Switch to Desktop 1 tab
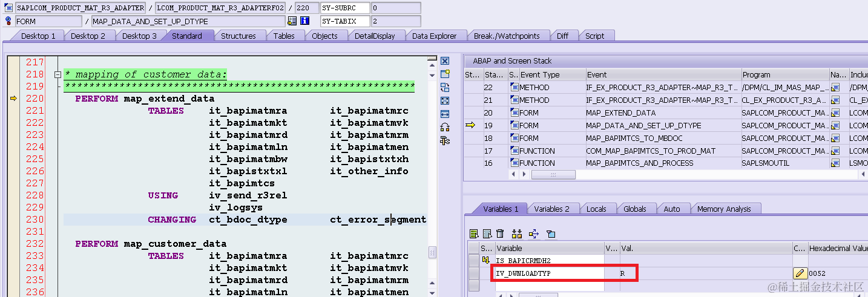This screenshot has width=868, height=297. click(x=38, y=36)
